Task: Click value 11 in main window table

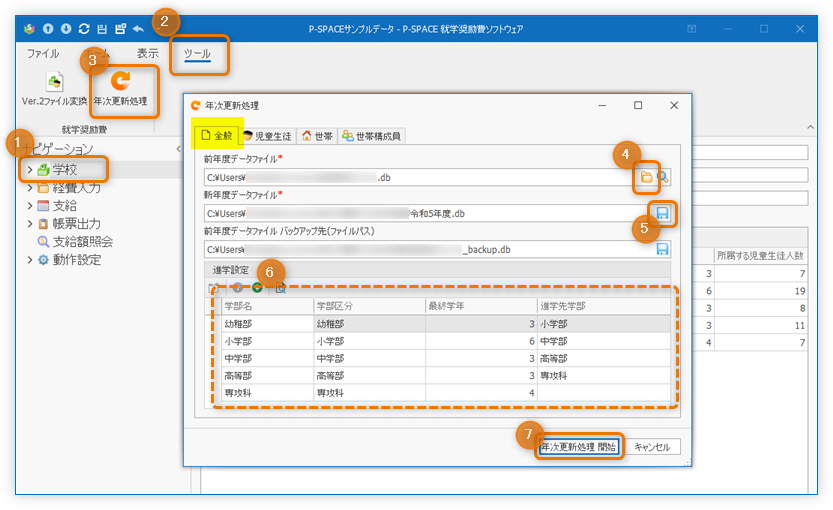Action: [x=760, y=325]
